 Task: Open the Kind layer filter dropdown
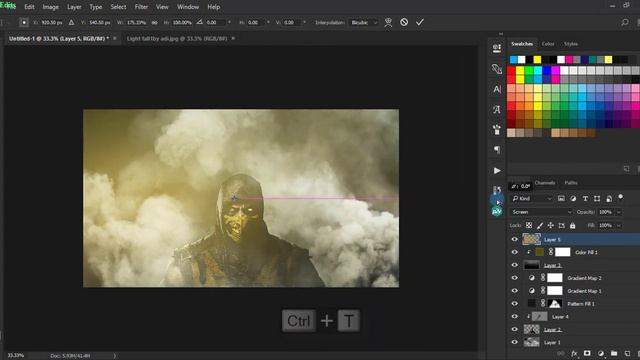click(x=532, y=198)
